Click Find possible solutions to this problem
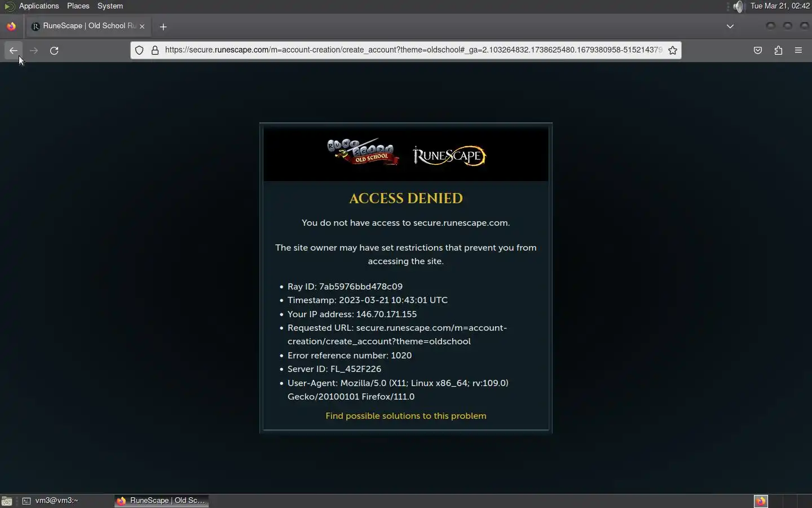 pyautogui.click(x=406, y=416)
